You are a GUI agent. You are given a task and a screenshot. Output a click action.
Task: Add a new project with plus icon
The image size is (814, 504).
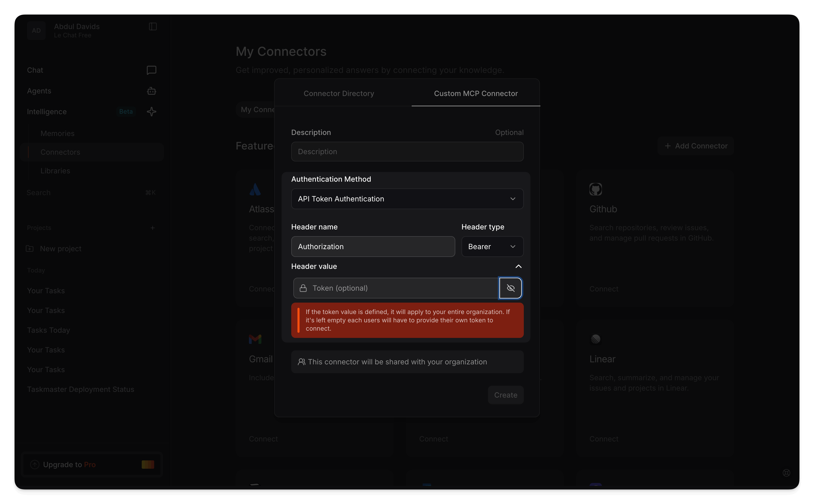pyautogui.click(x=153, y=228)
